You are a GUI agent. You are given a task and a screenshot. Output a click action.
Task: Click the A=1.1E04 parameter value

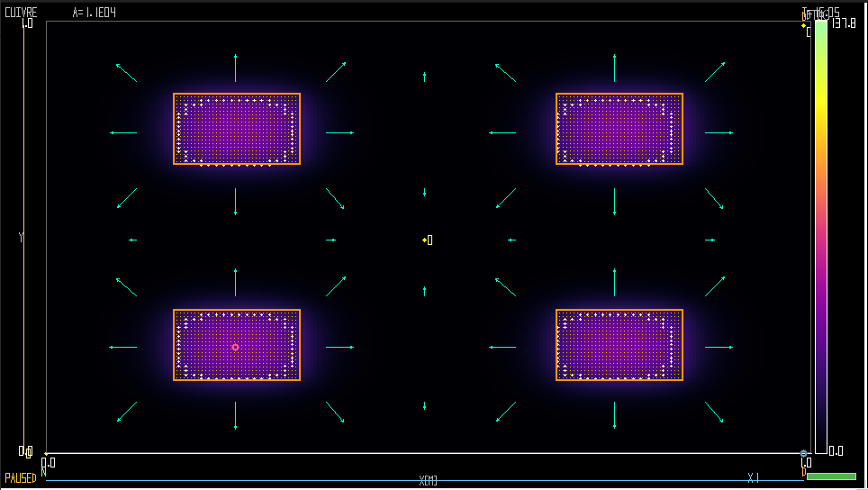click(94, 13)
